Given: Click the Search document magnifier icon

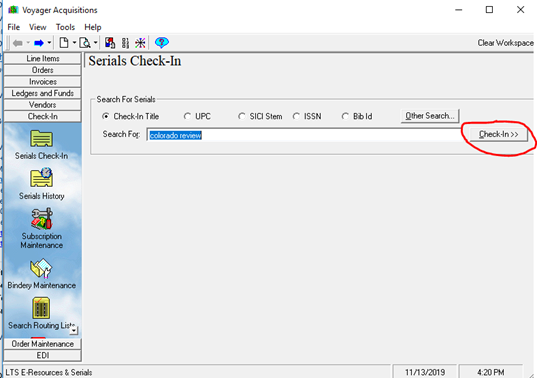Looking at the screenshot, I should [x=85, y=43].
